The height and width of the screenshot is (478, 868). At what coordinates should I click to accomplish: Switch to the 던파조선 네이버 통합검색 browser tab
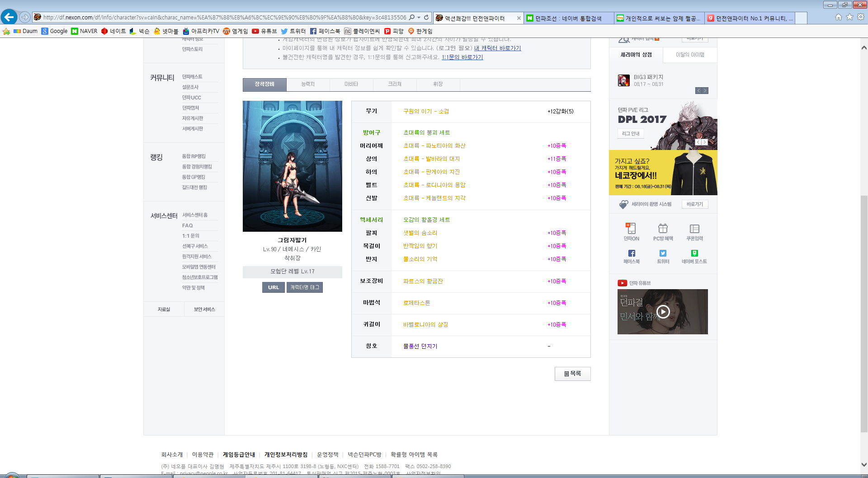[568, 19]
